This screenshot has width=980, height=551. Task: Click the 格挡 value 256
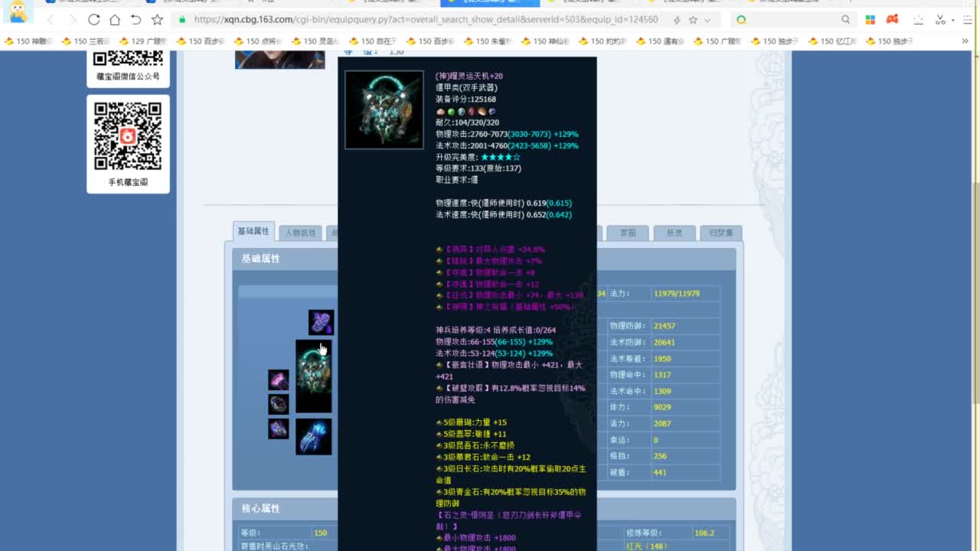(x=660, y=456)
